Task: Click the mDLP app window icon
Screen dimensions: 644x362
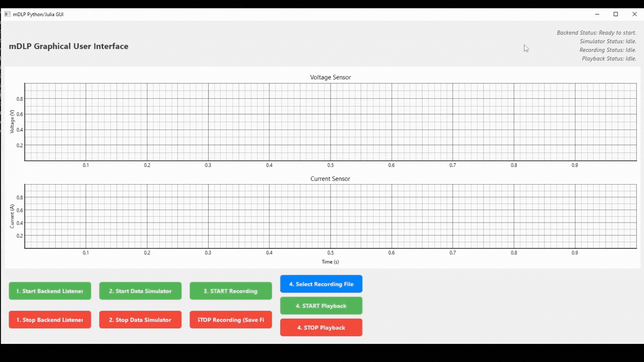Action: click(x=7, y=14)
